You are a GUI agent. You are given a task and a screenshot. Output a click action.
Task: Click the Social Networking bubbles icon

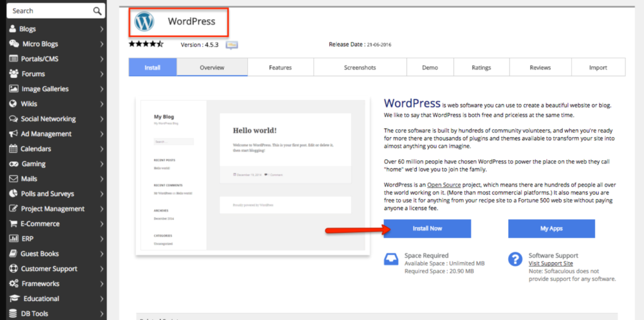click(x=14, y=119)
